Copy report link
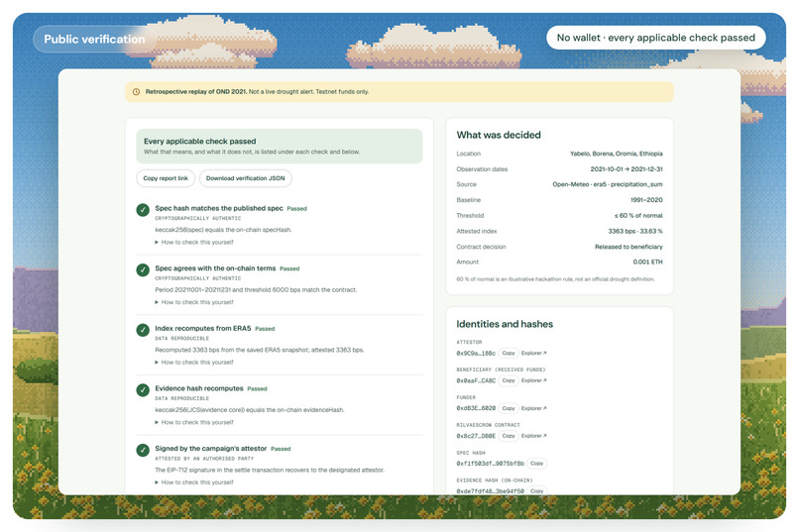This screenshot has width=799, height=532. pos(166,178)
